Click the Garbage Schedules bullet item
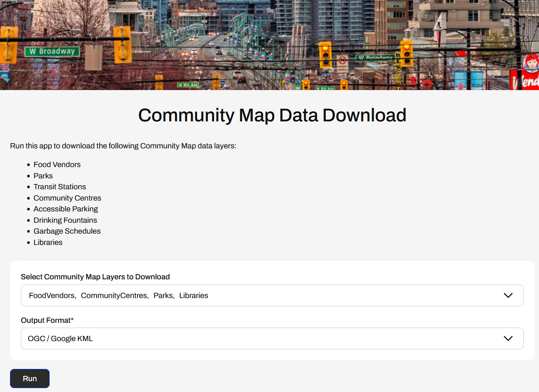This screenshot has height=392, width=539. click(x=67, y=231)
